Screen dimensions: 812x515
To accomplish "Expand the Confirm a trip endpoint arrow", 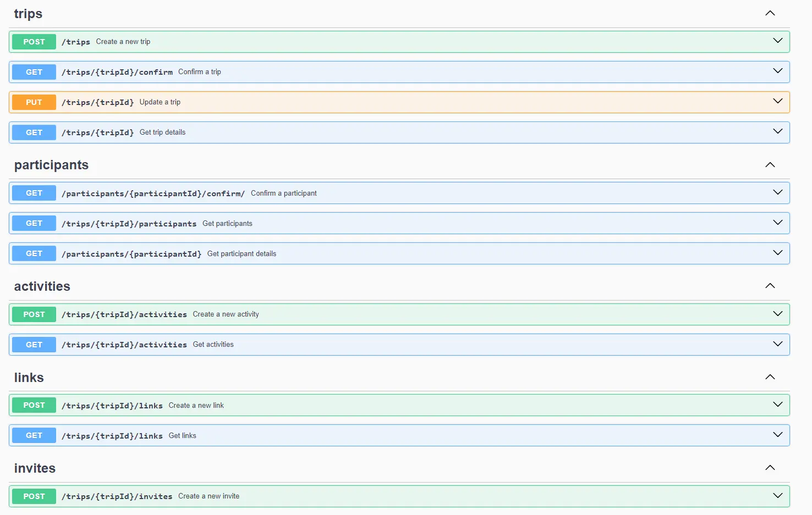I will point(778,71).
